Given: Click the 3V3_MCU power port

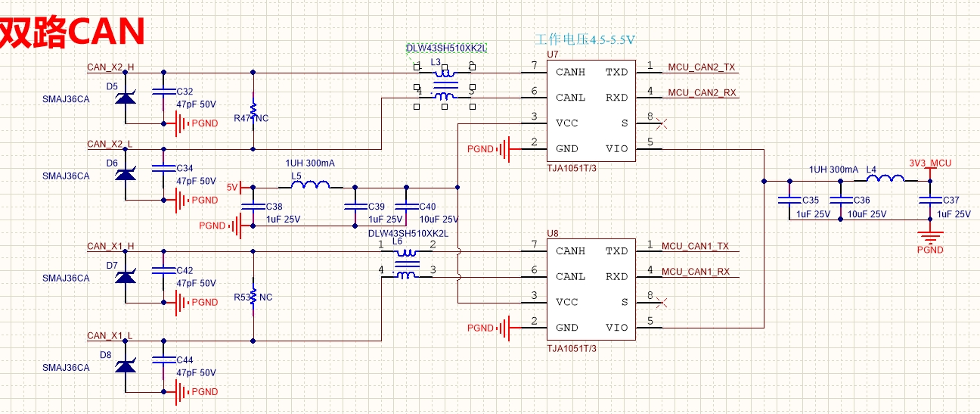Looking at the screenshot, I should coord(929,163).
